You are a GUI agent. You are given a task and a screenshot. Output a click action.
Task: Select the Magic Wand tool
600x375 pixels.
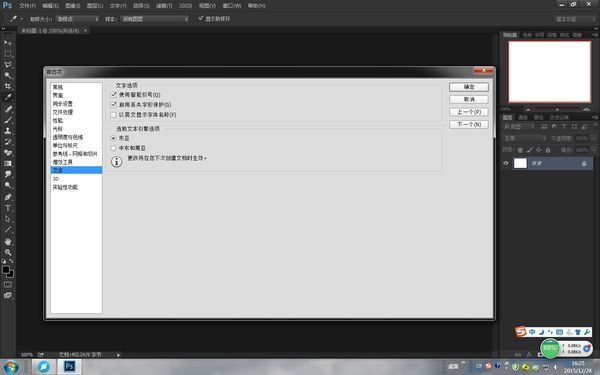coord(8,75)
